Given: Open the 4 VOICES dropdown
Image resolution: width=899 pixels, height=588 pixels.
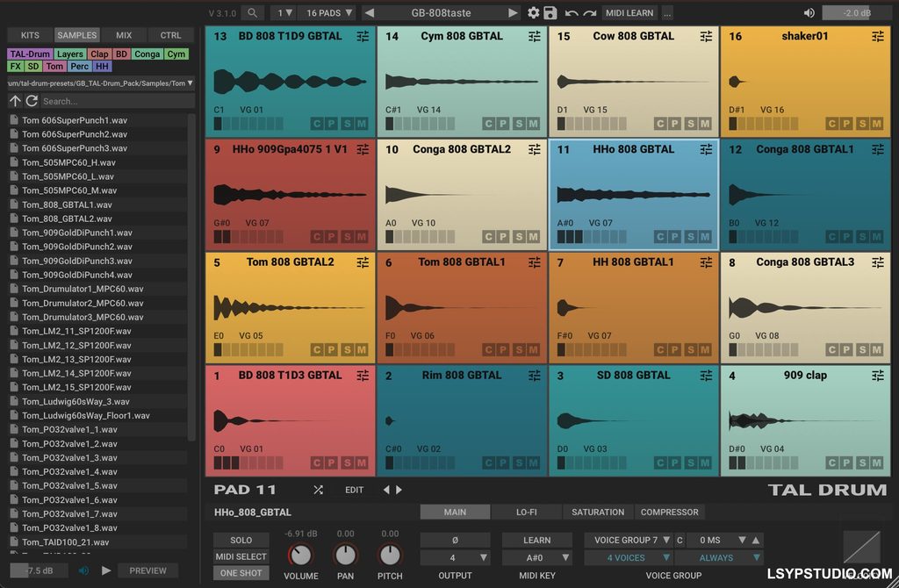Looking at the screenshot, I should click(629, 557).
